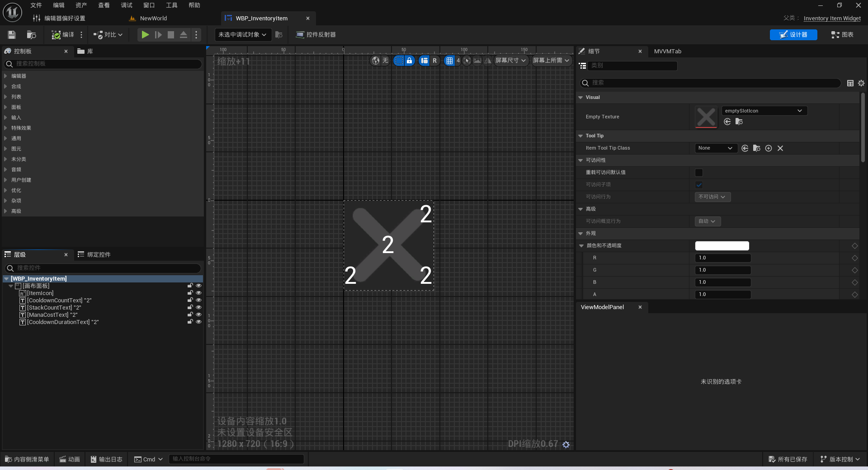Compile the widget blueprint
The width and height of the screenshot is (868, 470).
point(62,35)
